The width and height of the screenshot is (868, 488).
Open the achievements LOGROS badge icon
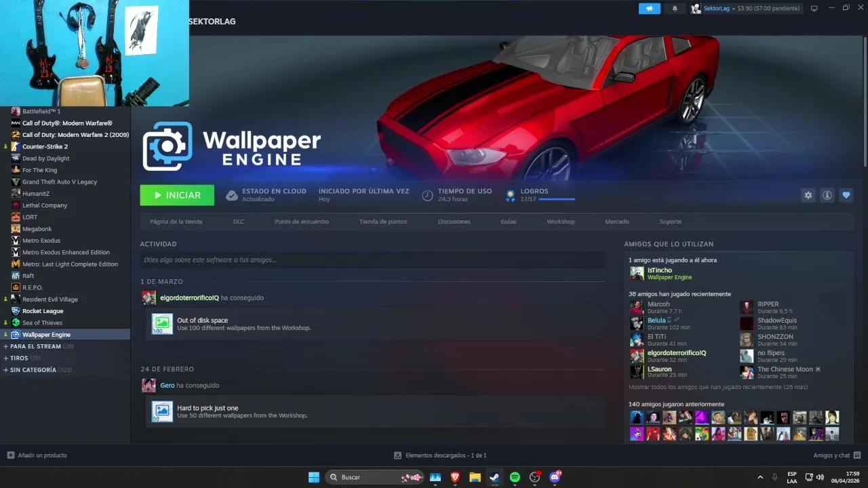(x=511, y=195)
